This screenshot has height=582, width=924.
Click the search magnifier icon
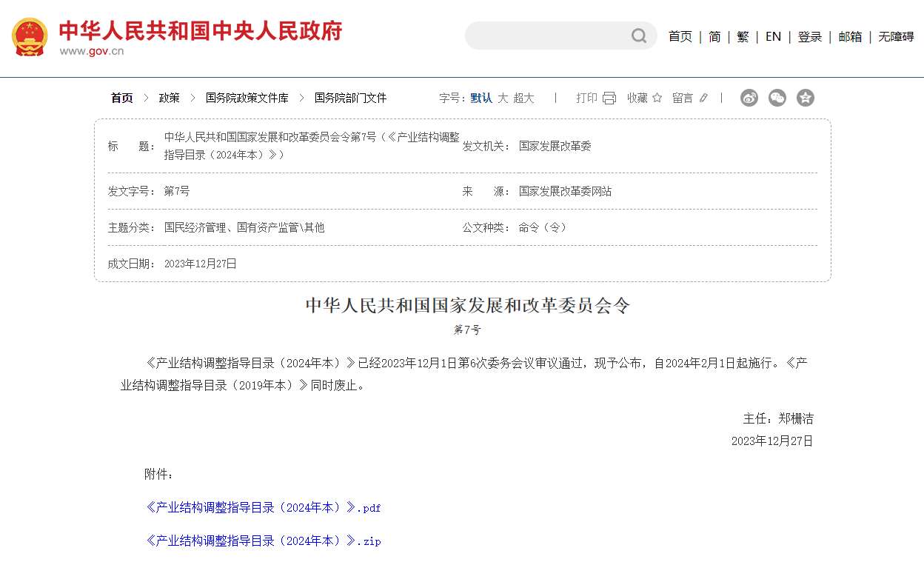[x=638, y=36]
